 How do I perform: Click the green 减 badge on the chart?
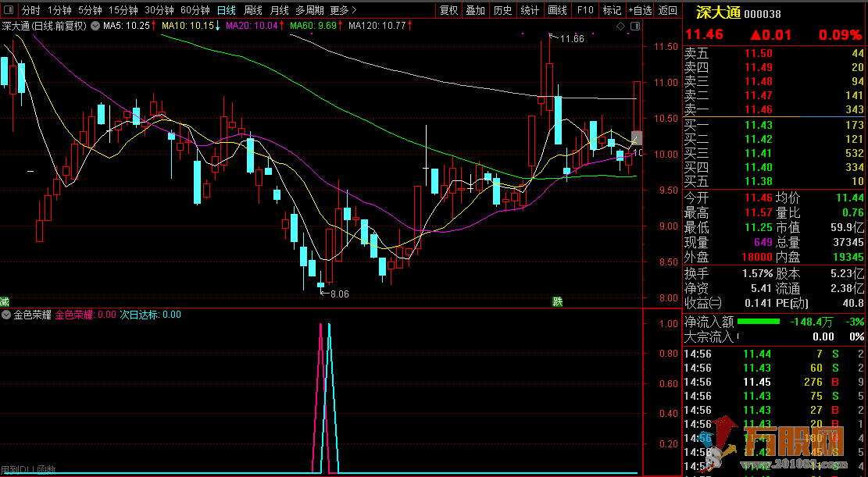(x=5, y=301)
